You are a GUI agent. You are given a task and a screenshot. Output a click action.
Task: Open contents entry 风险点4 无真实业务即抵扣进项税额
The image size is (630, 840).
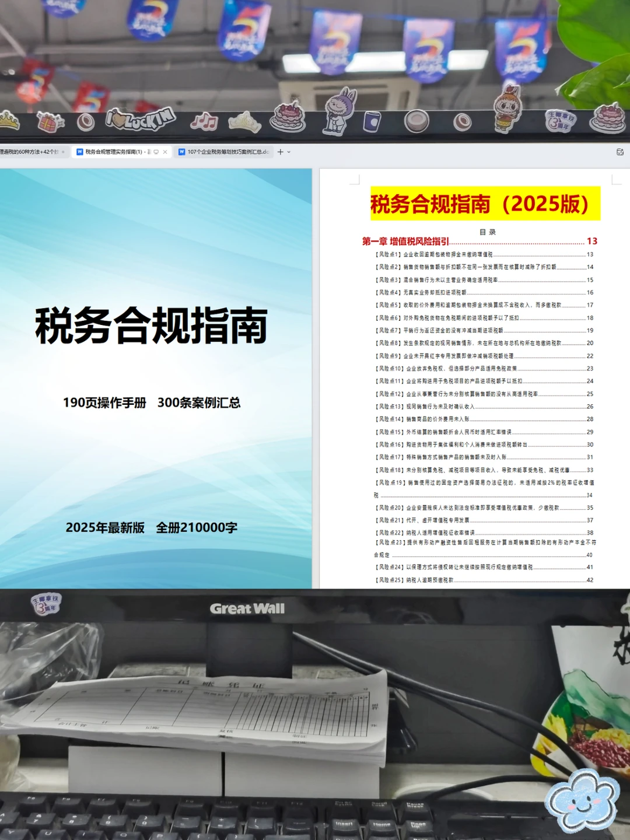[483, 292]
